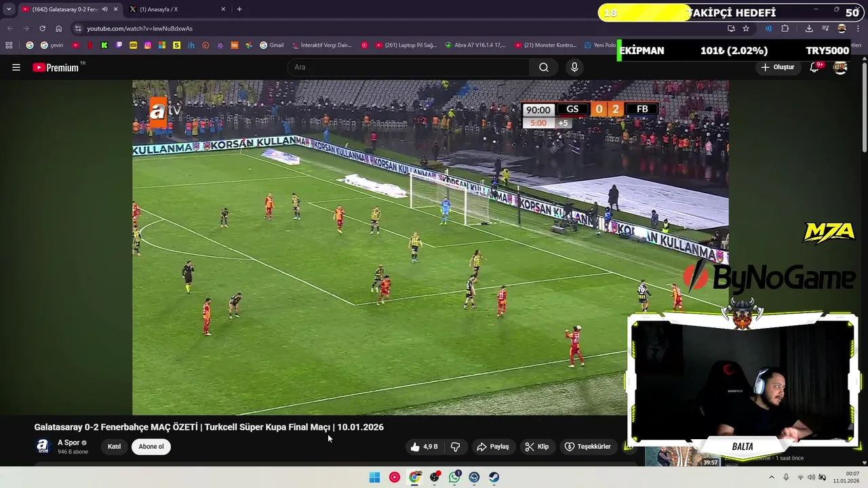The height and width of the screenshot is (488, 868).
Task: Click the browser address bar URL
Action: tap(140, 28)
